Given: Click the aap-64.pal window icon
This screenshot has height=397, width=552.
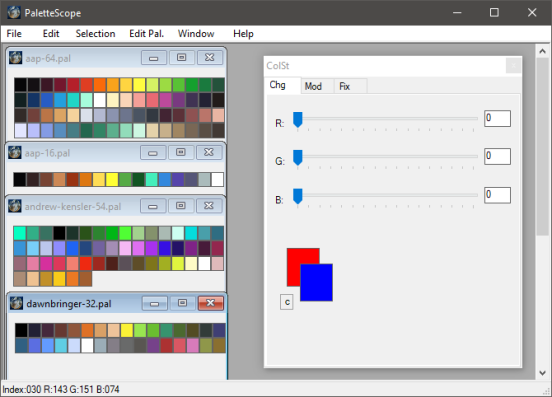Looking at the screenshot, I should click(15, 58).
